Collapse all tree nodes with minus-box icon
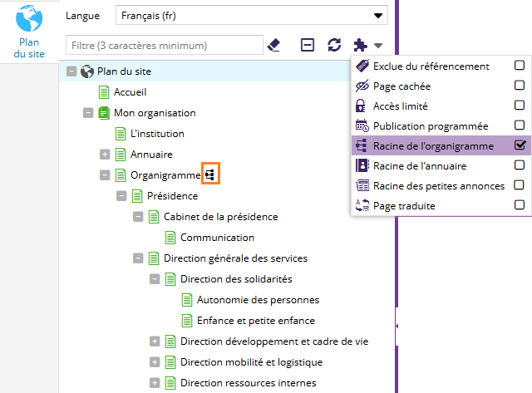Viewport: 532px width, 393px height. tap(308, 45)
